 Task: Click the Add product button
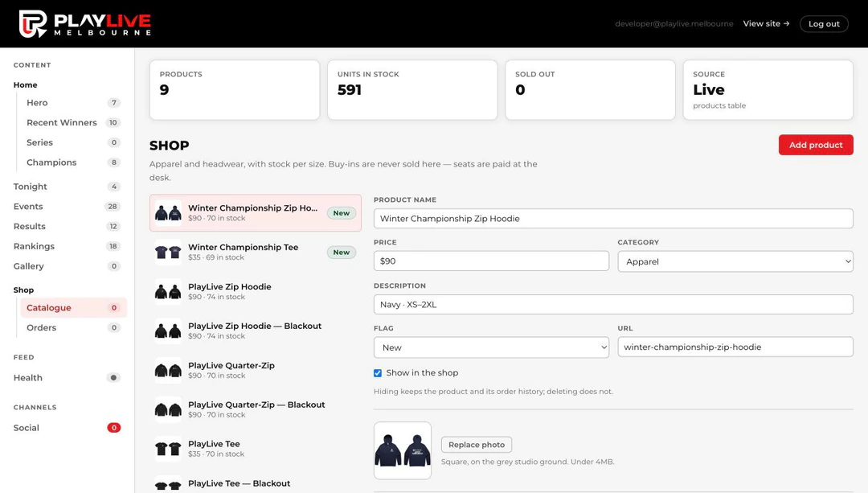click(816, 145)
